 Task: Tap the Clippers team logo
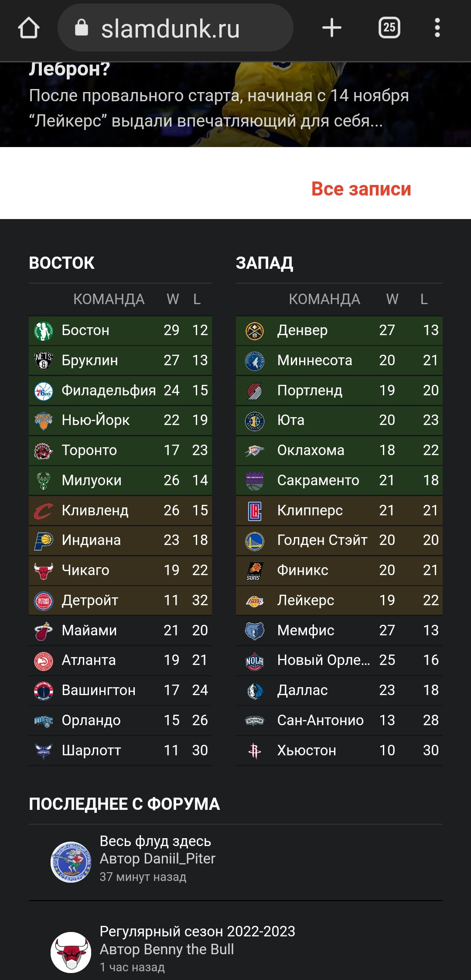point(255,511)
